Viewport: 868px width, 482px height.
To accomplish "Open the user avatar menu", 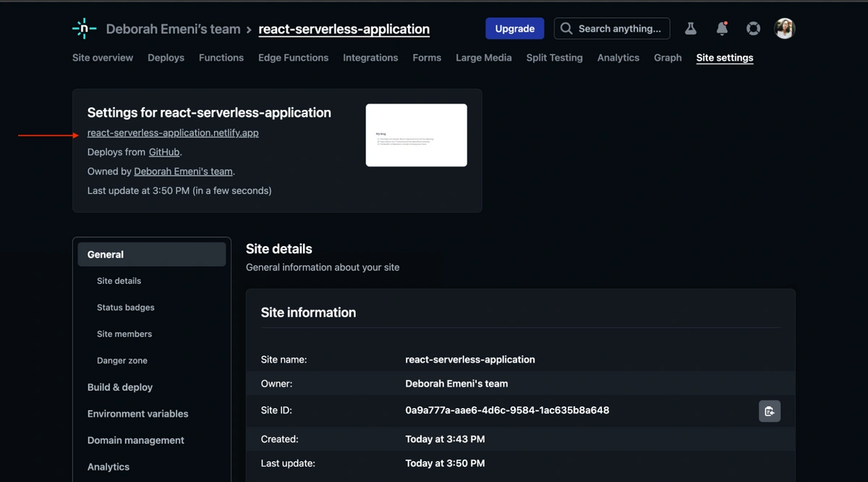I will click(x=785, y=29).
